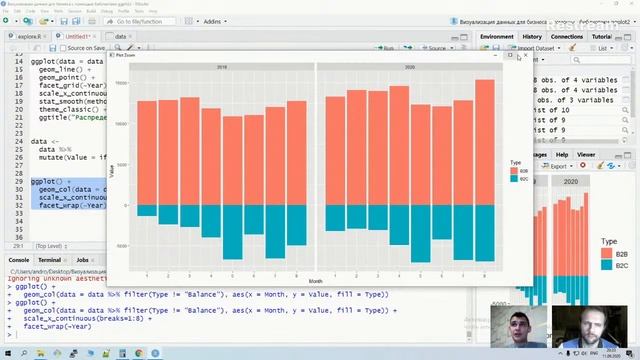This screenshot has height=360, width=640.
Task: Inspect the 'list of 10' object with magnifier
Action: click(625, 110)
